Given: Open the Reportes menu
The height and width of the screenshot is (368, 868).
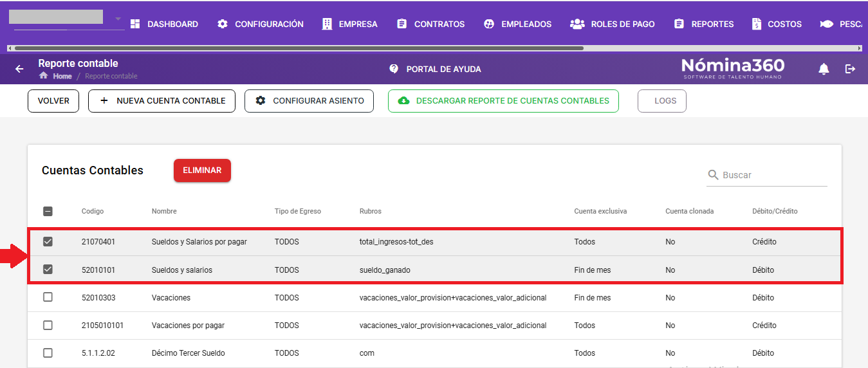Looking at the screenshot, I should coord(704,24).
